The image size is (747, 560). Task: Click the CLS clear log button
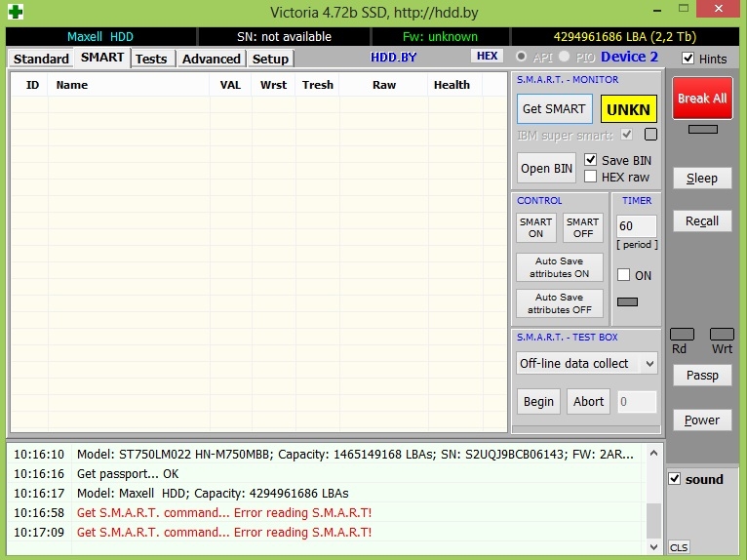(679, 547)
